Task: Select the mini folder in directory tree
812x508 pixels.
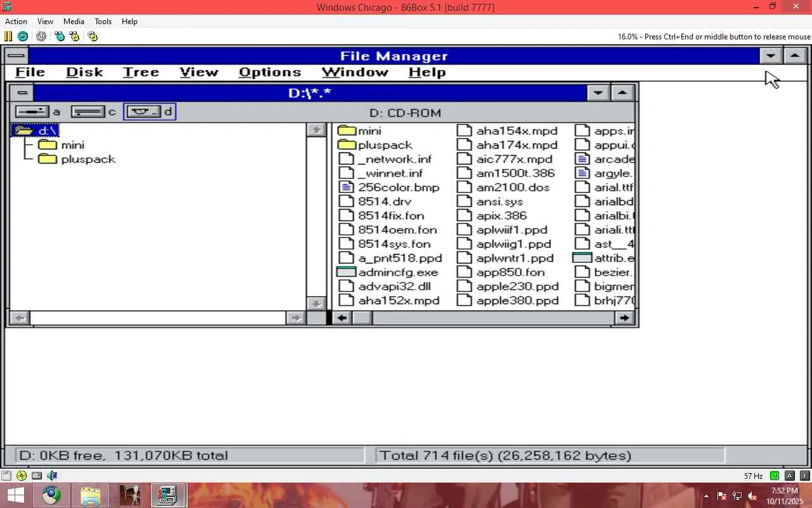Action: point(62,145)
